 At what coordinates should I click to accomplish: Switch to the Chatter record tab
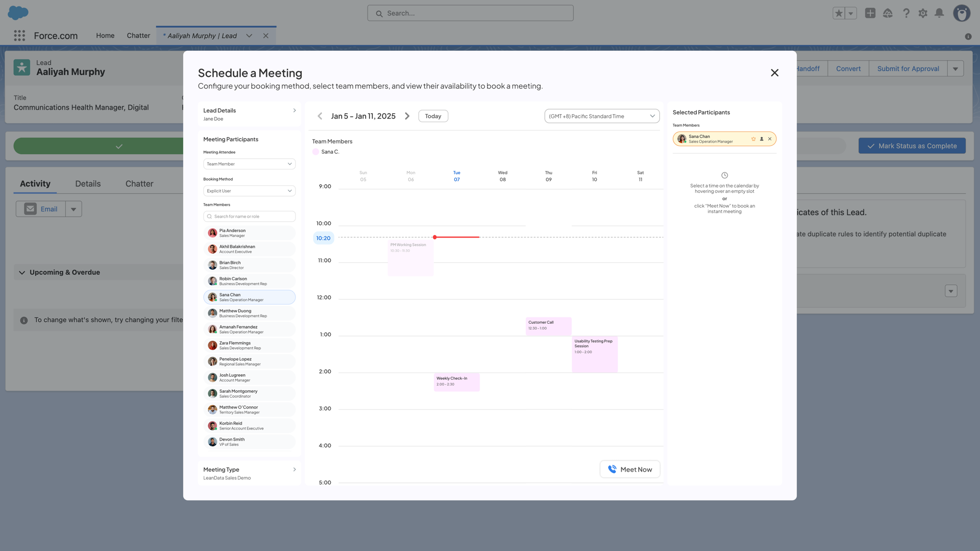[139, 184]
